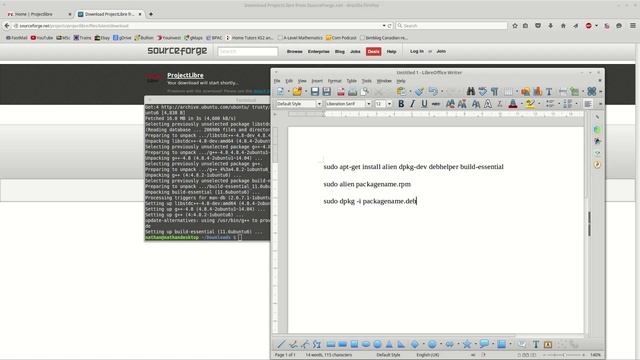The image size is (640, 360).
Task: Click the Superscript icon
Action: [x=450, y=104]
